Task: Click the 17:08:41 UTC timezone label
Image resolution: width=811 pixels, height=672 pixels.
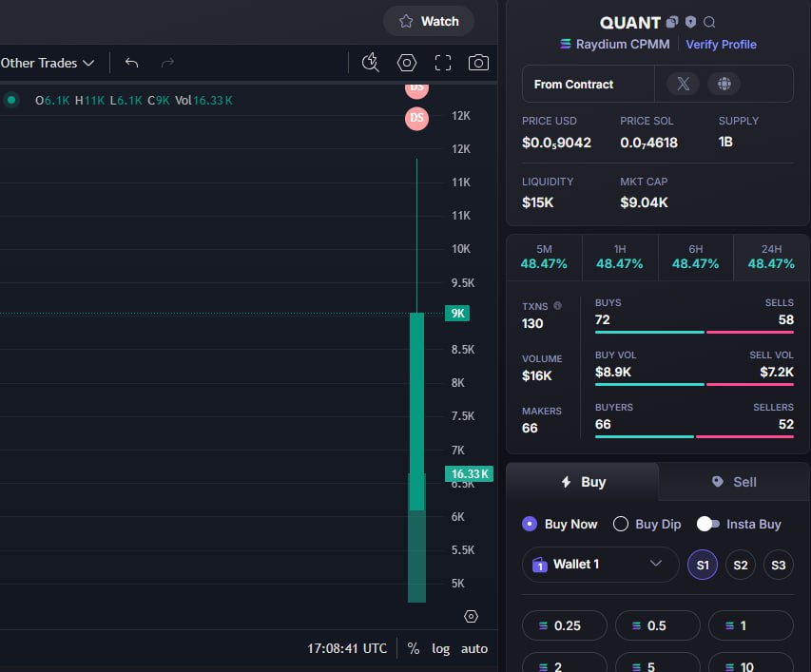Action: 347,649
